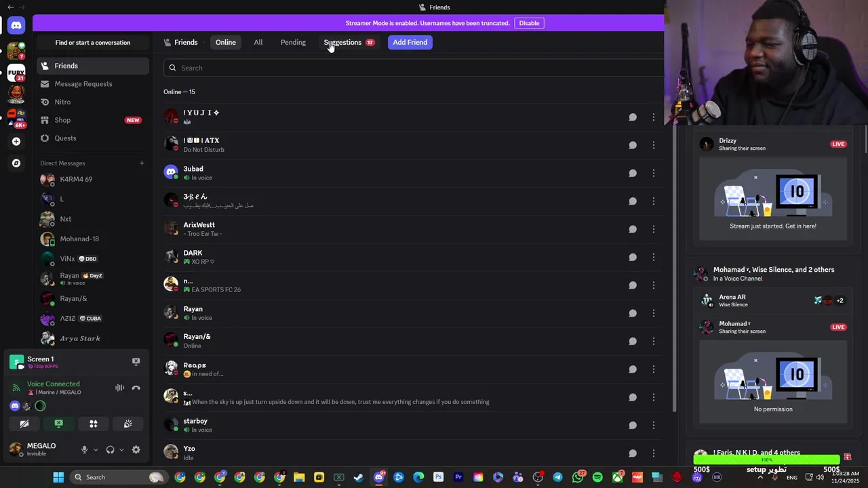Message friend 3ubad
The image size is (868, 488).
click(633, 173)
